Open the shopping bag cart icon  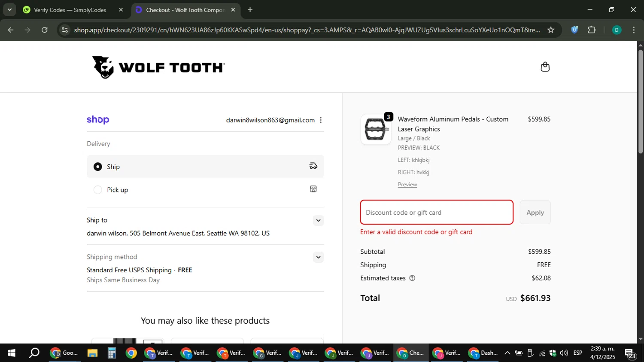pyautogui.click(x=545, y=67)
